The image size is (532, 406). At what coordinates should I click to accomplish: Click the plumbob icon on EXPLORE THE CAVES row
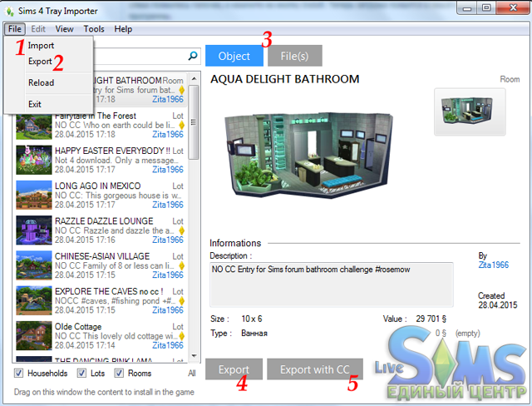[x=181, y=301]
